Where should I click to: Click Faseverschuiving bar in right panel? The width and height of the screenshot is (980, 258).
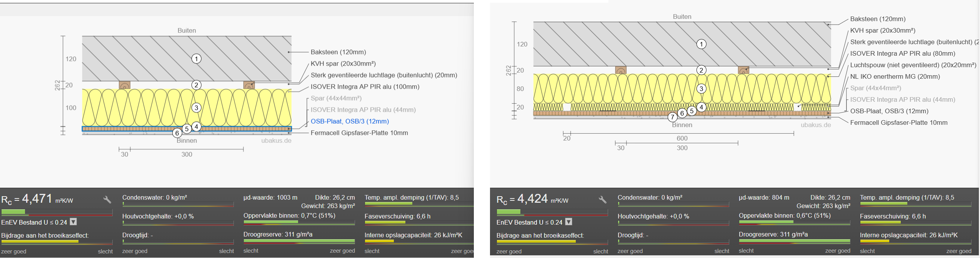tap(917, 222)
